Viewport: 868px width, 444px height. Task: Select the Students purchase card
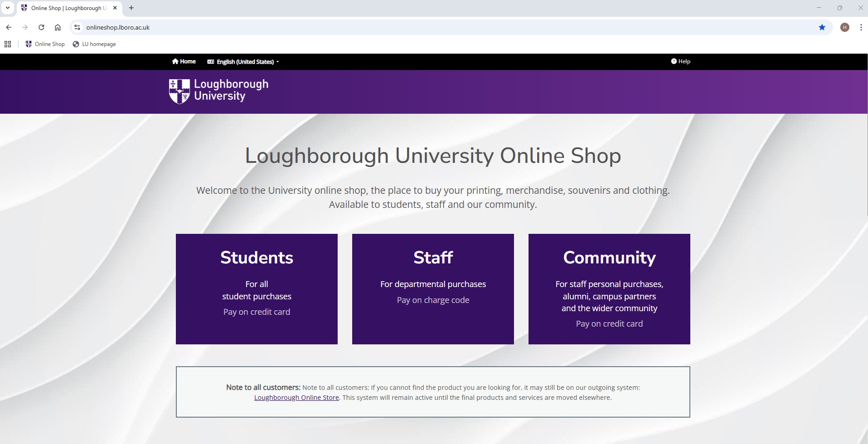pos(256,288)
